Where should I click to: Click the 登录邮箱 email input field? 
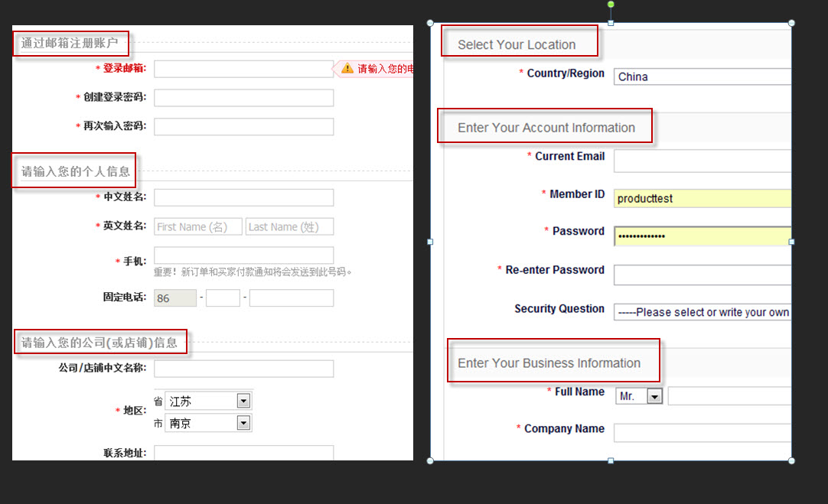(243, 69)
